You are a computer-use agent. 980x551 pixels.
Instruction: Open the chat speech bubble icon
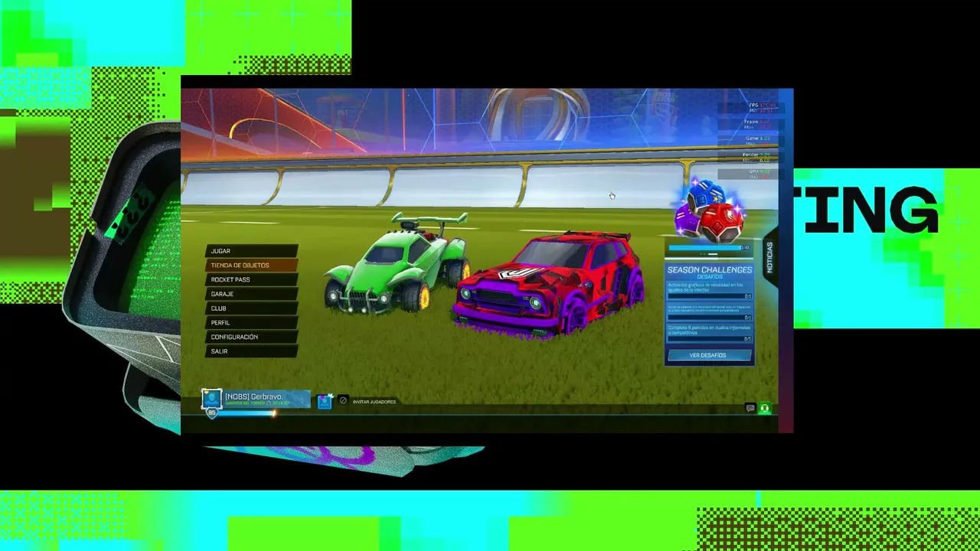[x=750, y=409]
